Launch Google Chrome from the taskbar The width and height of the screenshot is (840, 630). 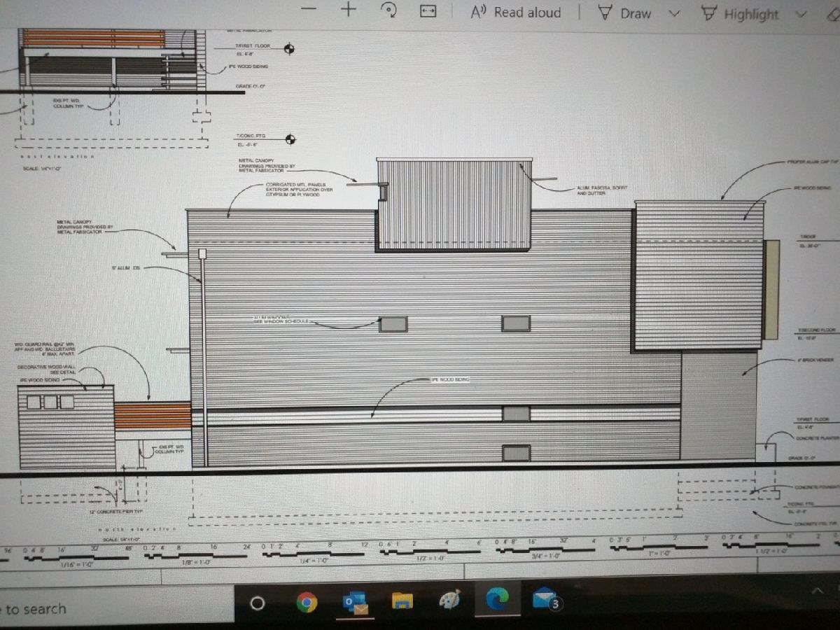[306, 602]
